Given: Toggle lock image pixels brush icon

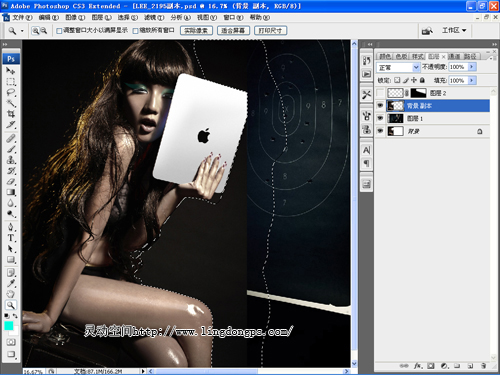Looking at the screenshot, I should [406, 80].
